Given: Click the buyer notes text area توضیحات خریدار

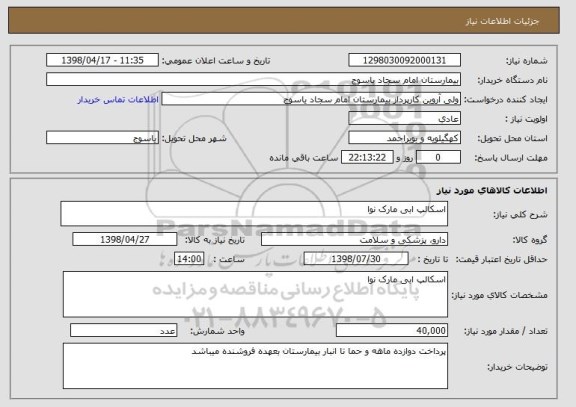Looking at the screenshot, I should tap(255, 366).
